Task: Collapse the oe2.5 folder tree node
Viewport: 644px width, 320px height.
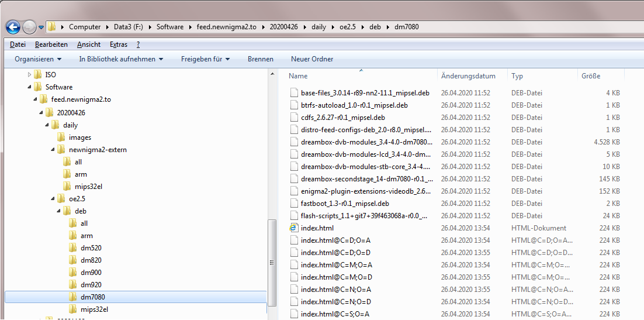Action: click(x=53, y=199)
